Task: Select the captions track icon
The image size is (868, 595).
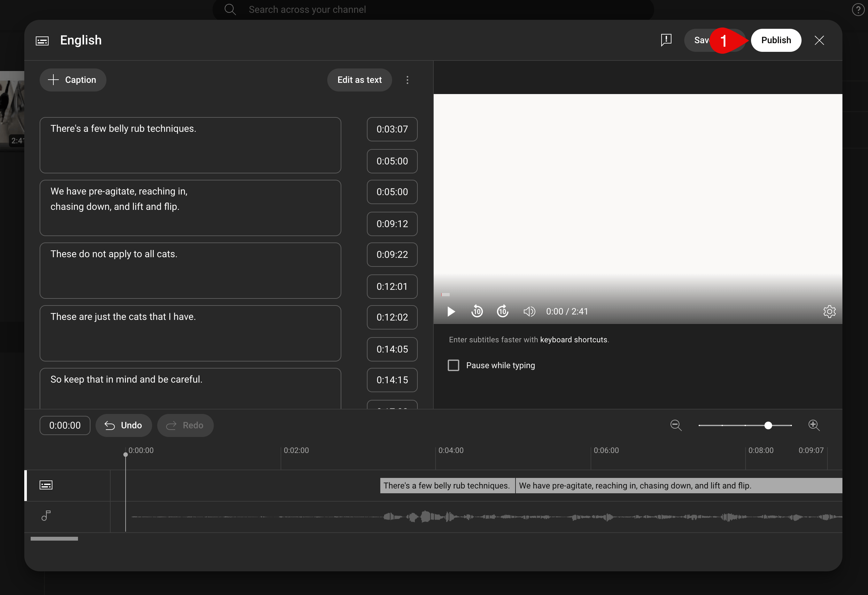Action: tap(46, 485)
